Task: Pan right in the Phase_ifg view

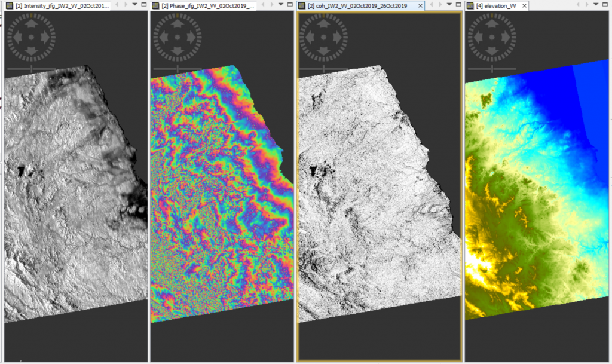Action: tap(191, 38)
